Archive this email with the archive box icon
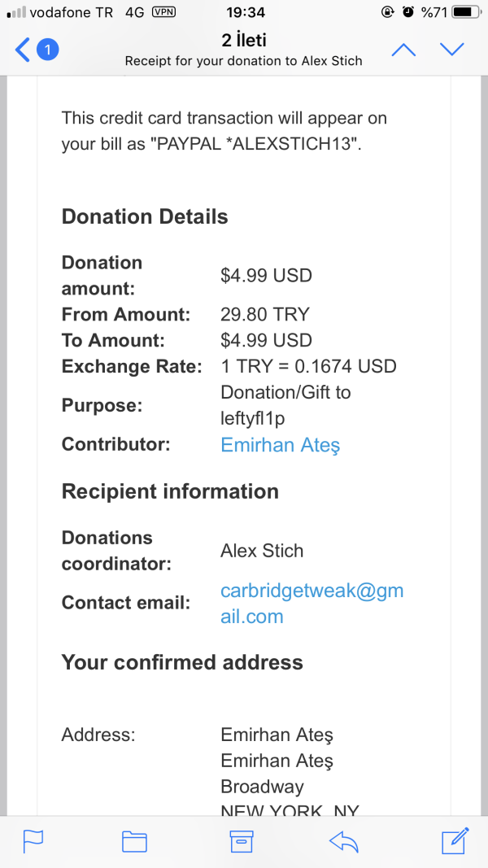Image resolution: width=488 pixels, height=868 pixels. [241, 840]
